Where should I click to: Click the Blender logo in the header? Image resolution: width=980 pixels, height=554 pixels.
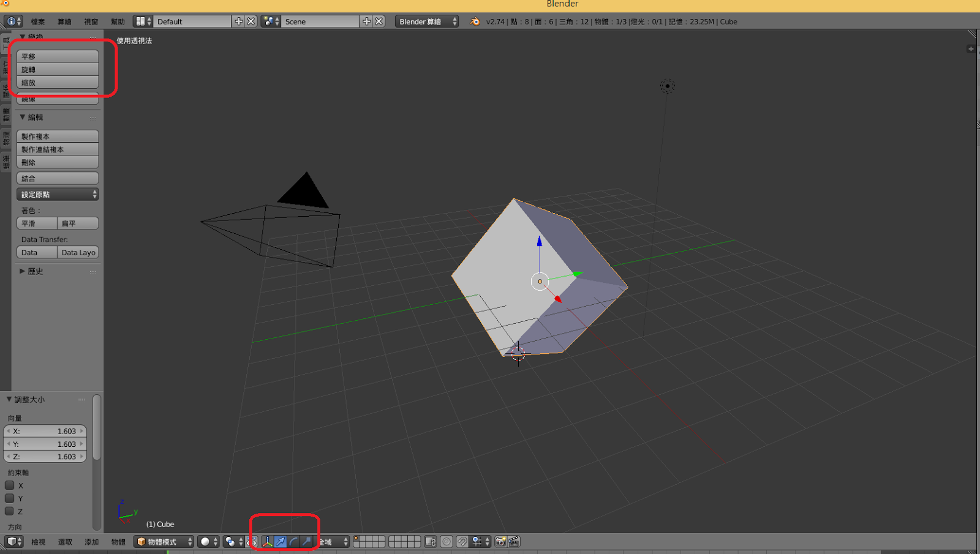(475, 21)
